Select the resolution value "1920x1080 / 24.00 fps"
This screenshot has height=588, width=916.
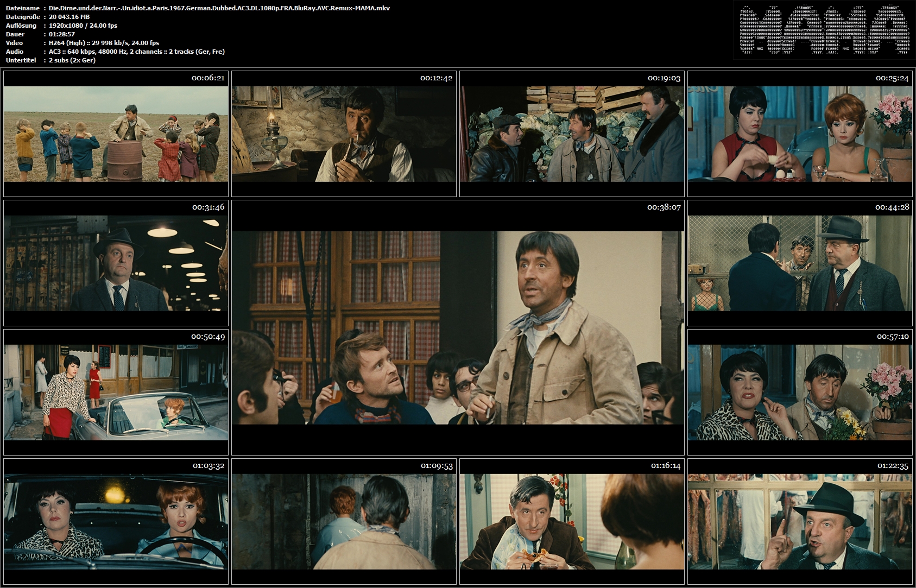[x=83, y=26]
